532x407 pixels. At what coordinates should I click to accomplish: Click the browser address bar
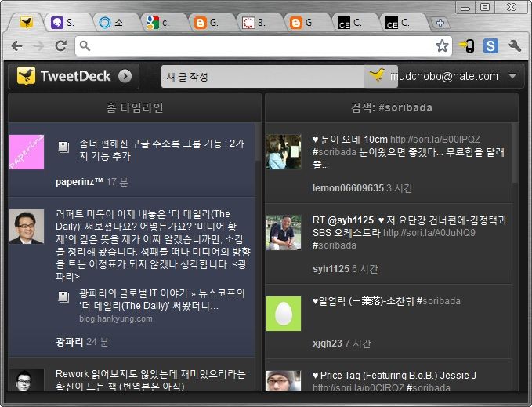point(263,45)
